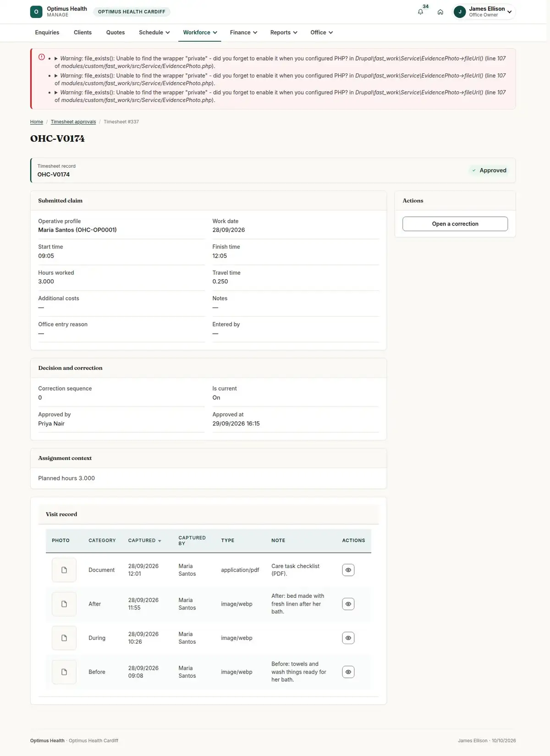
Task: Click the red warning alert icon
Action: (x=42, y=57)
